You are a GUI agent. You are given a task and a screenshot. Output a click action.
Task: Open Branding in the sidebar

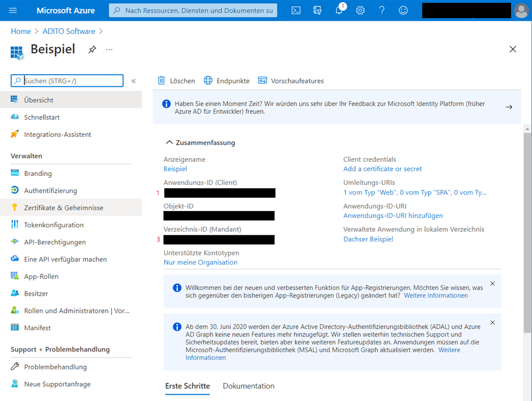71,173
